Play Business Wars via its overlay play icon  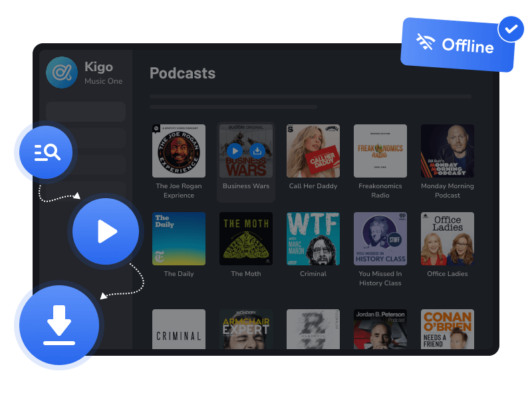pos(235,151)
